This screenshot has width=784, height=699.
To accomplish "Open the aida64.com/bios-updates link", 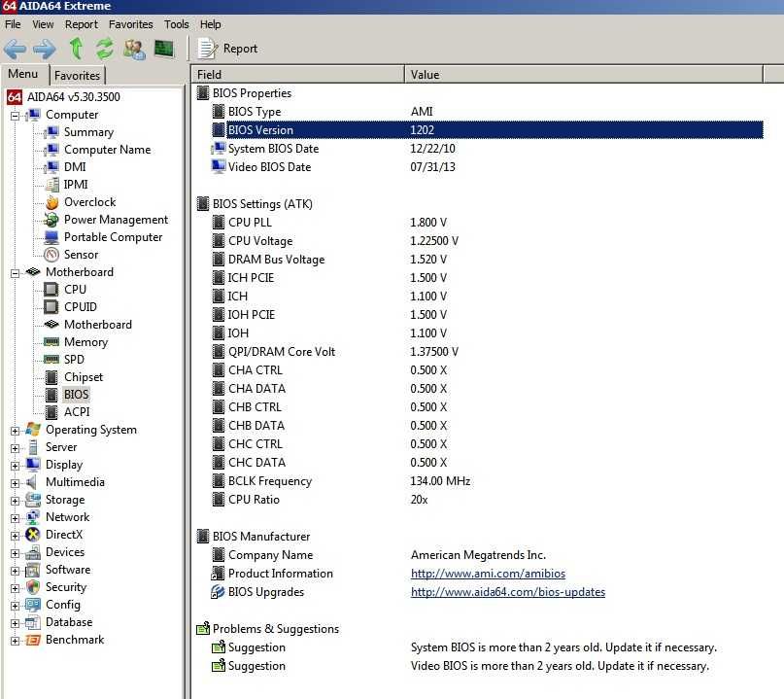I will 508,592.
